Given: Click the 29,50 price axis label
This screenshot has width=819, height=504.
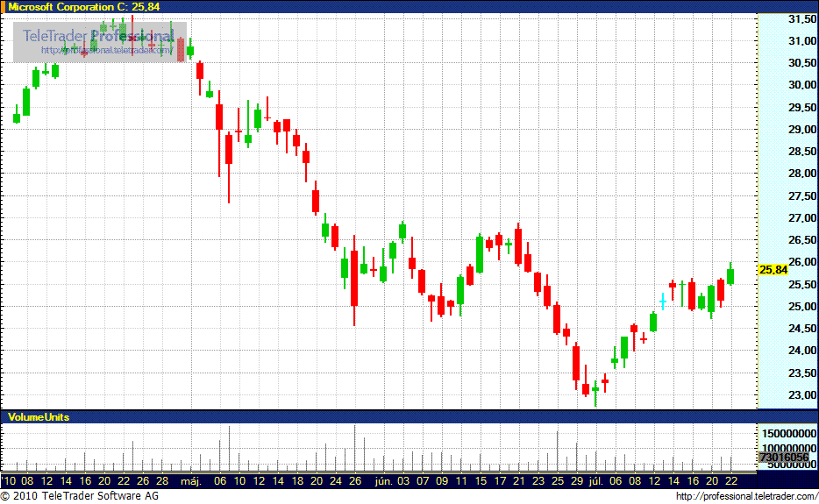Looking at the screenshot, I should point(801,107).
